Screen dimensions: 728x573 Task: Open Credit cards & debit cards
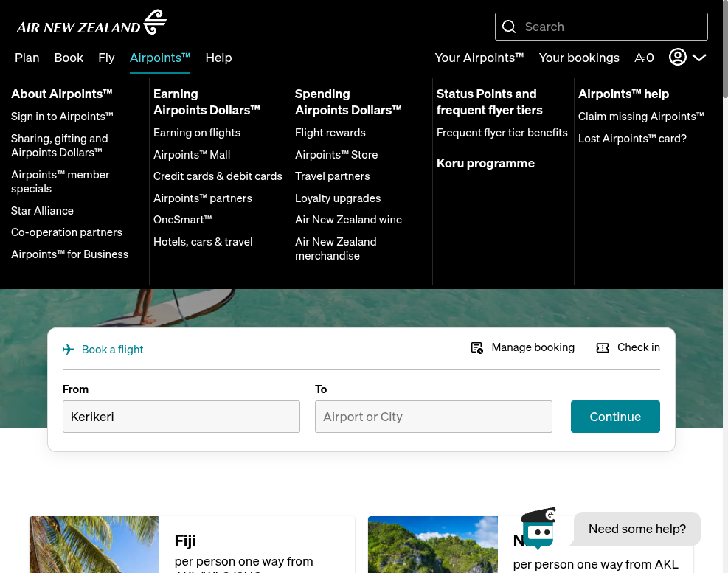218,176
